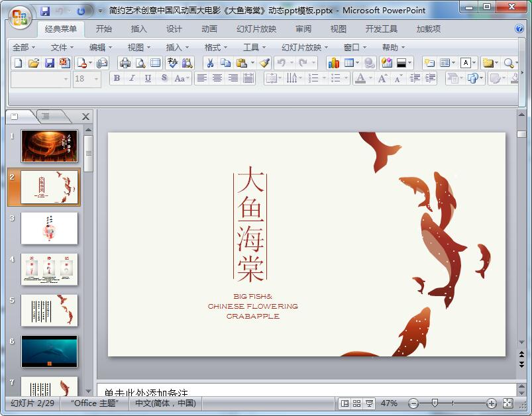Screen dimensions: 532x416
Task: Click the "Office 主题" status bar entry
Action: (95, 403)
